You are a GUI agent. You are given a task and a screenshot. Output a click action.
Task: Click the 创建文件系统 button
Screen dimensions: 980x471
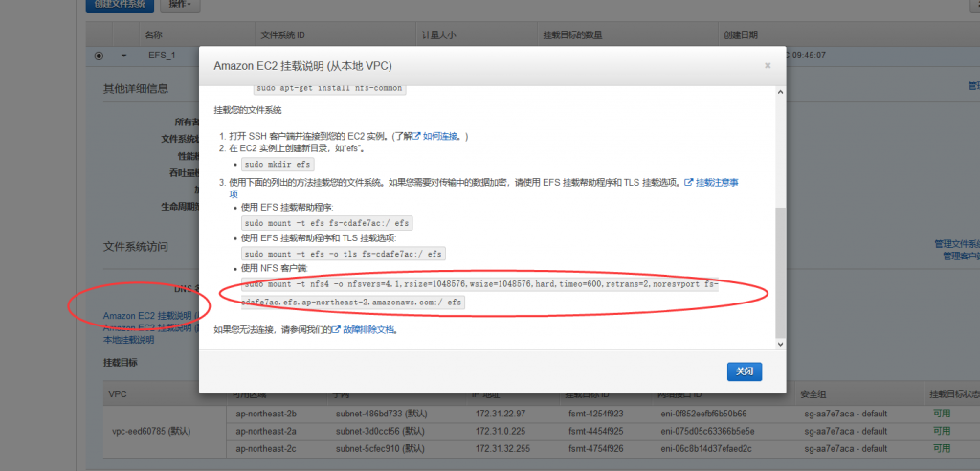(120, 5)
